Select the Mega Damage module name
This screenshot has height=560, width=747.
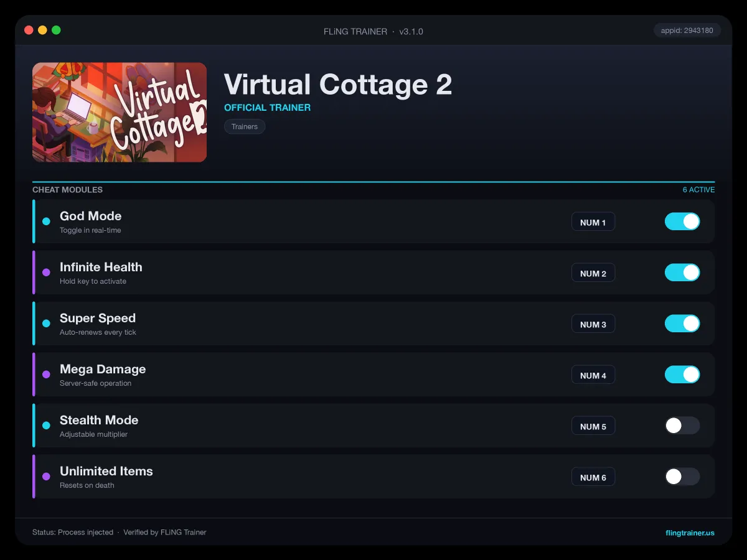click(x=103, y=369)
